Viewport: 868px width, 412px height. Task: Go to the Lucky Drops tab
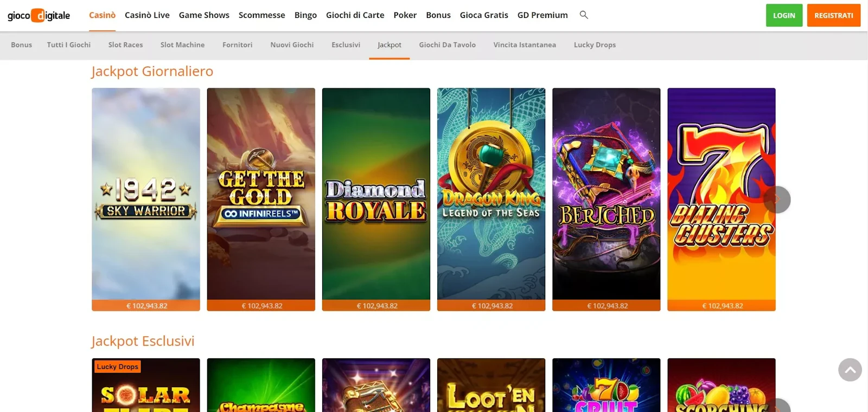click(595, 45)
